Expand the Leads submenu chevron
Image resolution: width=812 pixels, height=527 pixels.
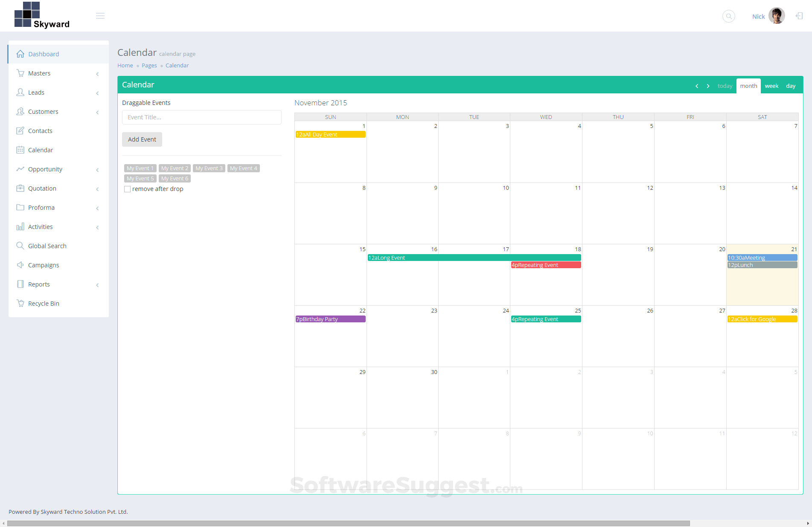click(97, 93)
